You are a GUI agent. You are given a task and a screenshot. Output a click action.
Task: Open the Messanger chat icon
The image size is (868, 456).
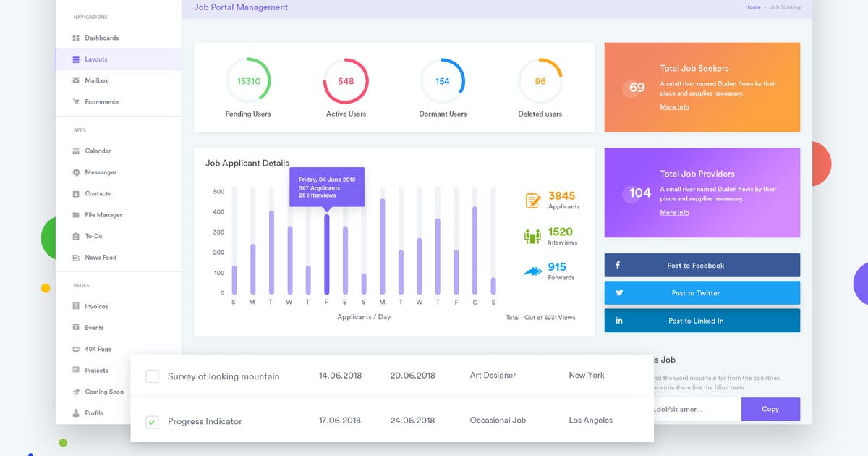click(x=76, y=172)
